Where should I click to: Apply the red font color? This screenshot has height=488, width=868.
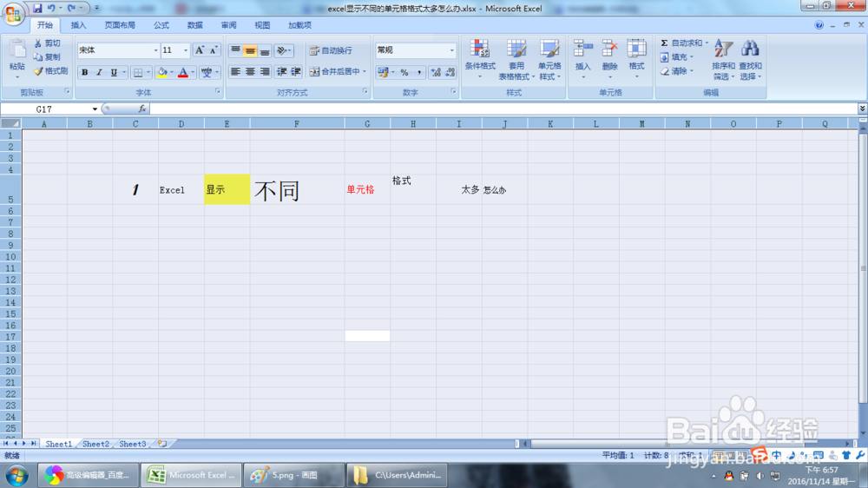pyautogui.click(x=182, y=72)
